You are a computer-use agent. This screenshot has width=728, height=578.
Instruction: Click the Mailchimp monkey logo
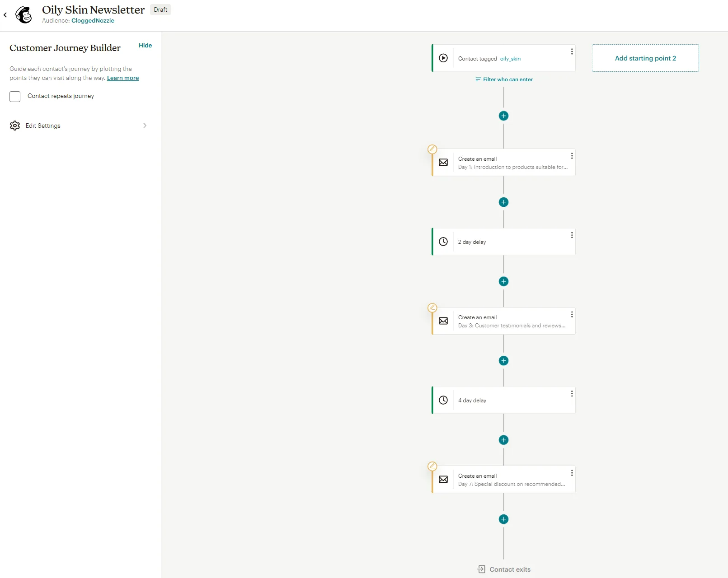point(24,15)
